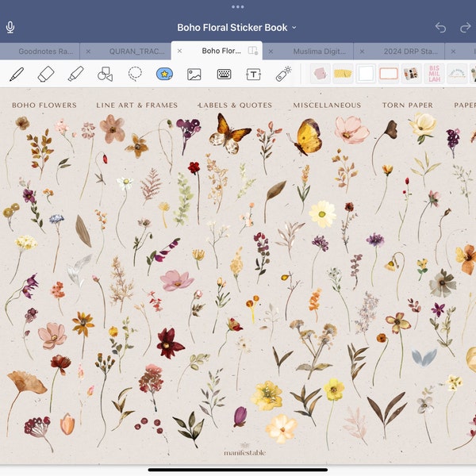The image size is (476, 476).
Task: Select the Highlighter tool
Action: pyautogui.click(x=75, y=74)
